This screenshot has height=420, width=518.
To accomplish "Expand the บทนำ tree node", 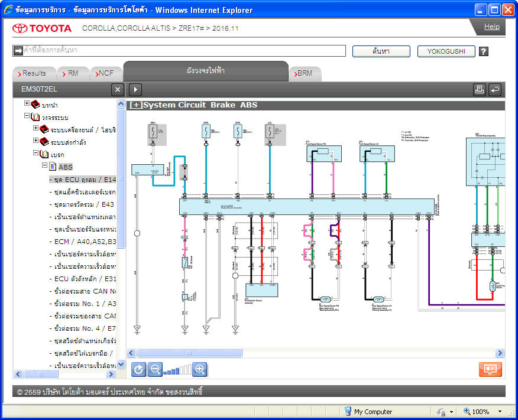I will coord(27,103).
